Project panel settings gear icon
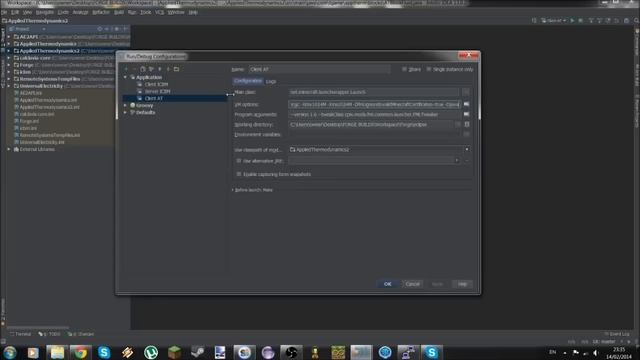The height and width of the screenshot is (360, 640). (116, 29)
